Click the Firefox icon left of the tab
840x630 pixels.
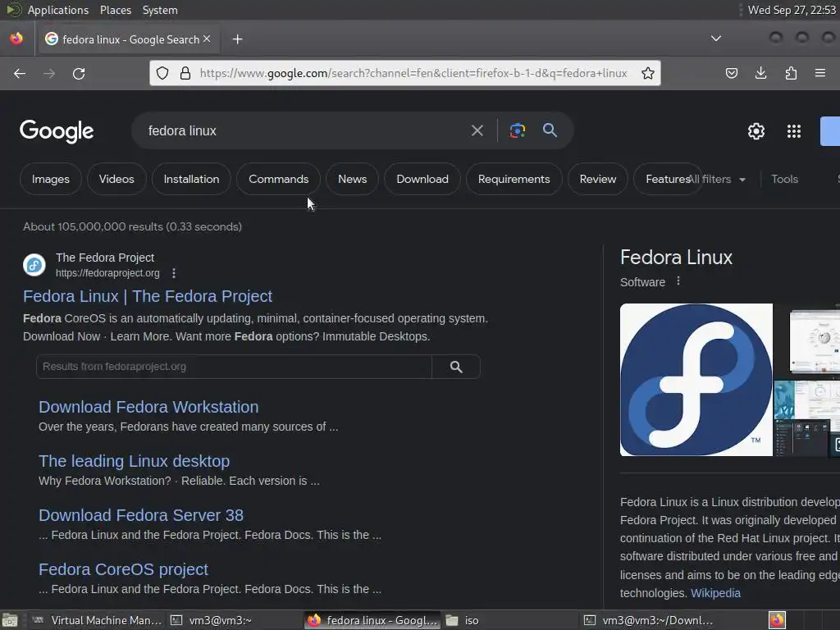tap(16, 39)
